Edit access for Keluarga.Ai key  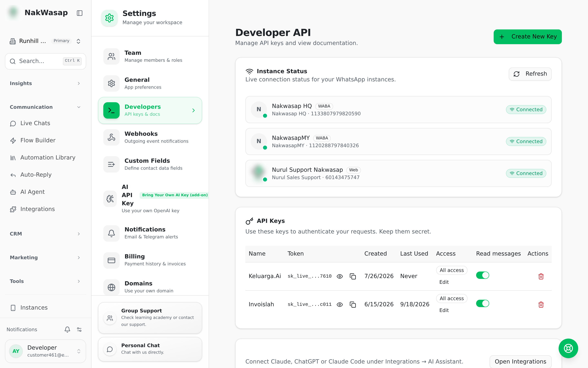coord(444,282)
